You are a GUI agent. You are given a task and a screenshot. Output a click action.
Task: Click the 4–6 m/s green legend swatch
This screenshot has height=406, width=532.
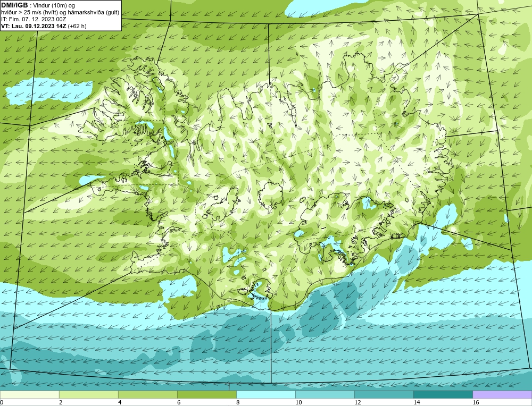coord(147,394)
